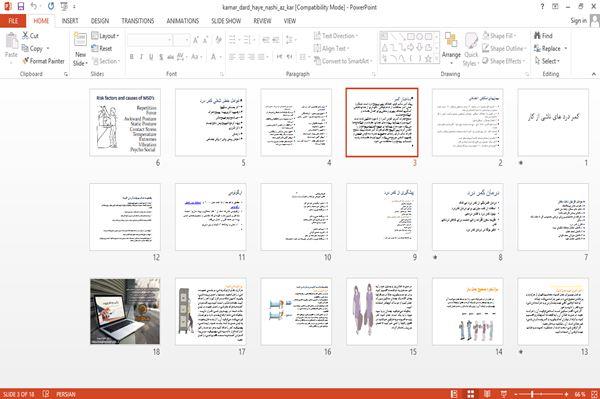This screenshot has height=399, width=600.
Task: Toggle Italic formatting
Action: pos(141,57)
